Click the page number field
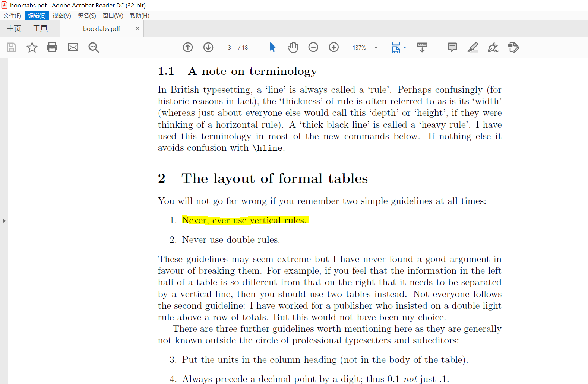The image size is (588, 384). point(230,48)
